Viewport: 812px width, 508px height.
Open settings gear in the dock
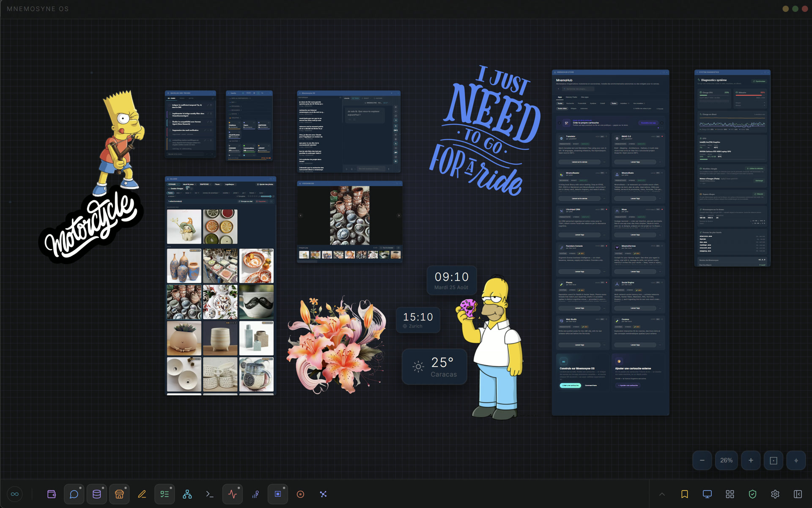(775, 494)
